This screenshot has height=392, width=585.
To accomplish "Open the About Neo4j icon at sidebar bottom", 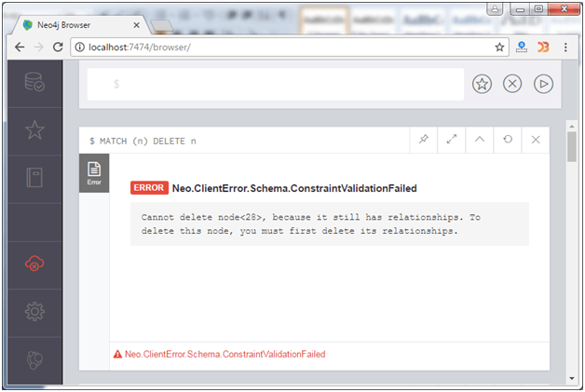I will [x=34, y=360].
